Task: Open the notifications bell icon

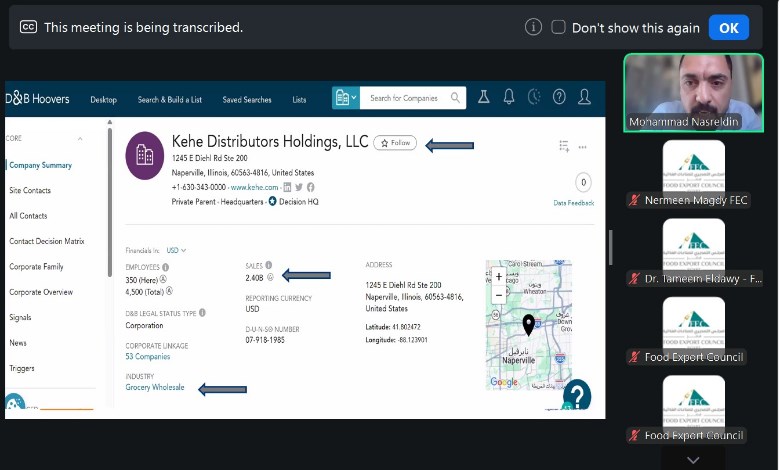Action: [508, 96]
